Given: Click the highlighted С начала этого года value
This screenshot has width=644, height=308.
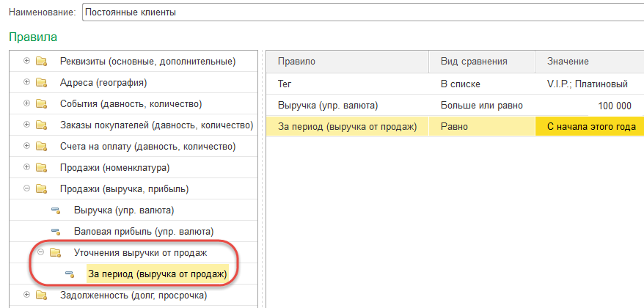Looking at the screenshot, I should [x=590, y=127].
